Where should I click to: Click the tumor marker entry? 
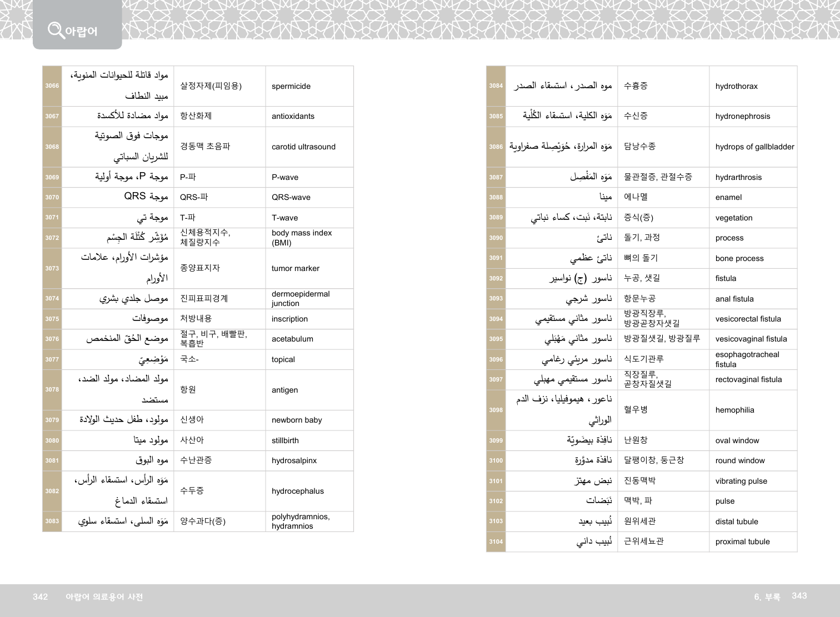point(296,269)
